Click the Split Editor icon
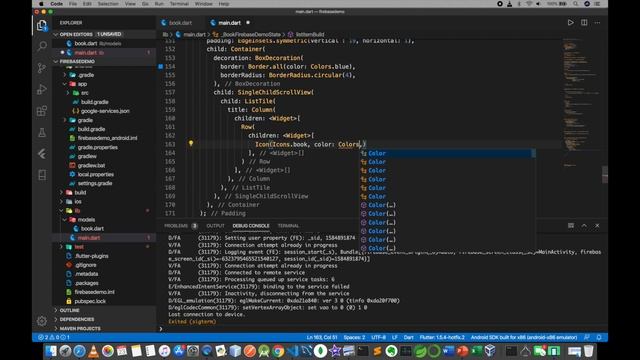640x360 pixels. 584,23
